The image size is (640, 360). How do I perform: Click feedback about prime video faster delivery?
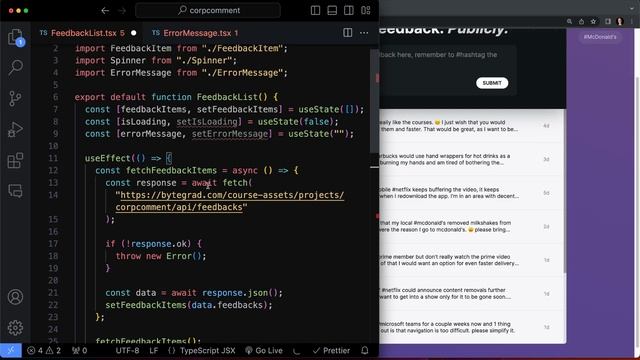[x=471, y=260]
